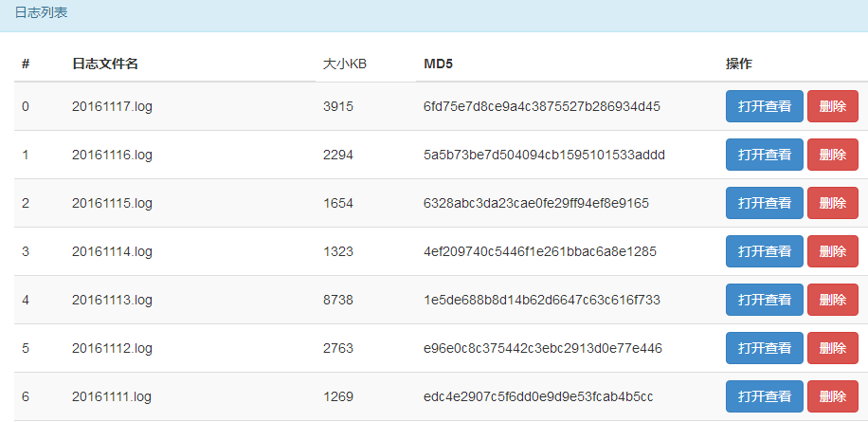Viewport: 868px width, 422px height.
Task: Delete log file 20161113.log
Action: [x=832, y=300]
